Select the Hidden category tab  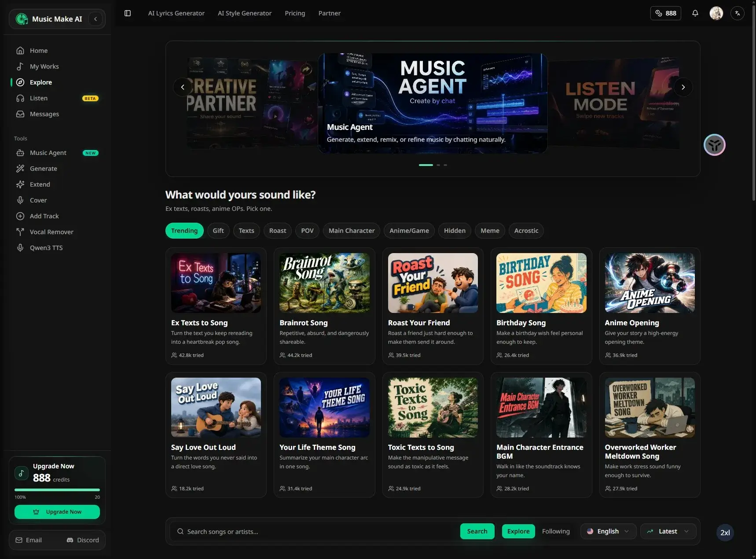pos(455,231)
